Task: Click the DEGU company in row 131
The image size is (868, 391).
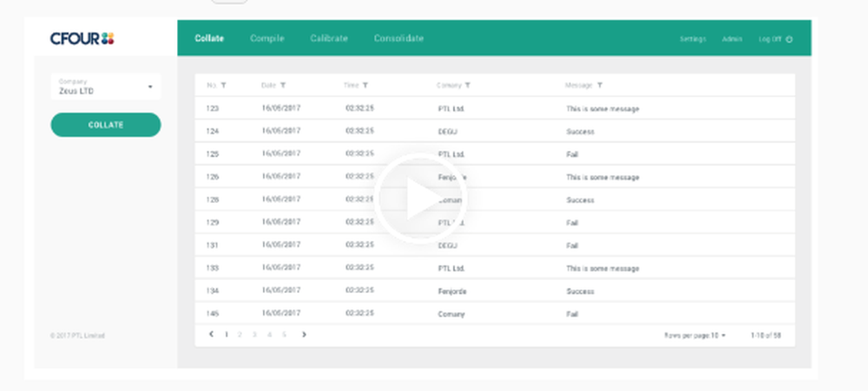Action: point(447,245)
